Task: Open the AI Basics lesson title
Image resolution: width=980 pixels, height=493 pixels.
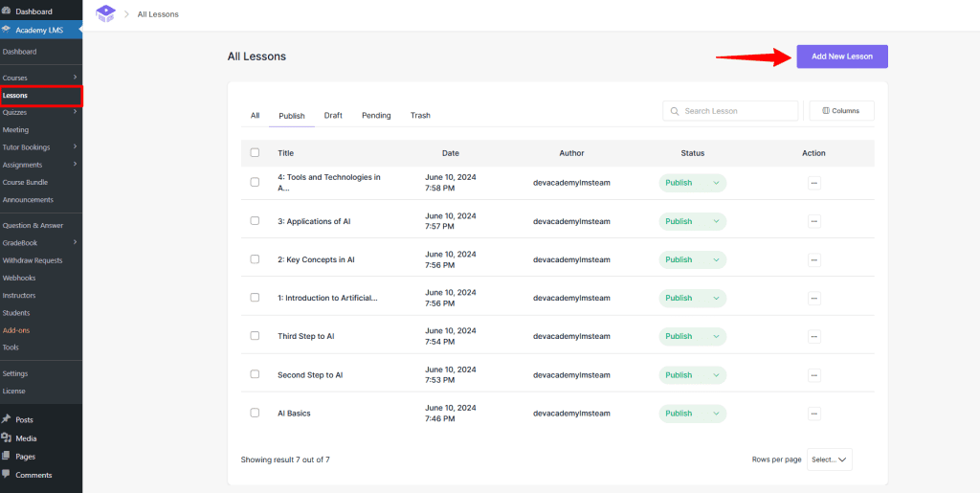Action: (x=294, y=413)
